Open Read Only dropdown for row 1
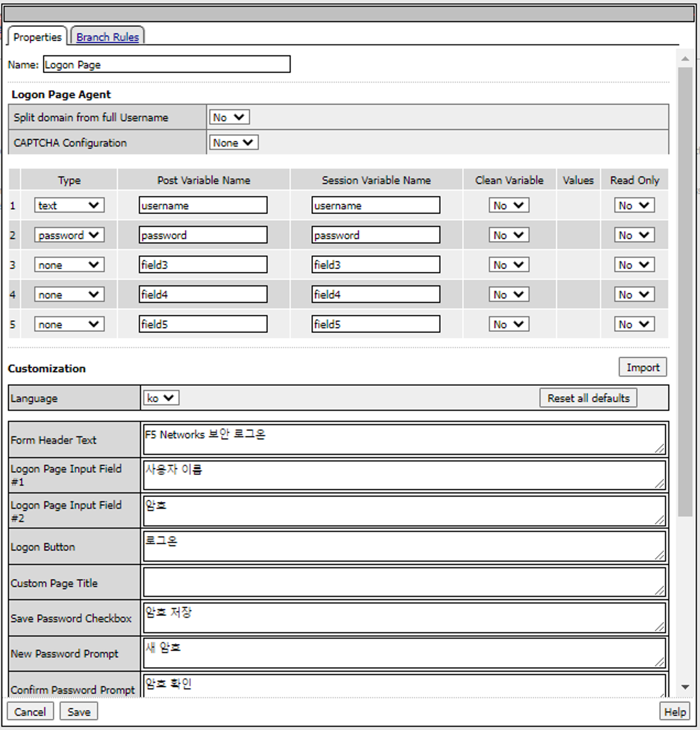The height and width of the screenshot is (730, 700). [634, 205]
